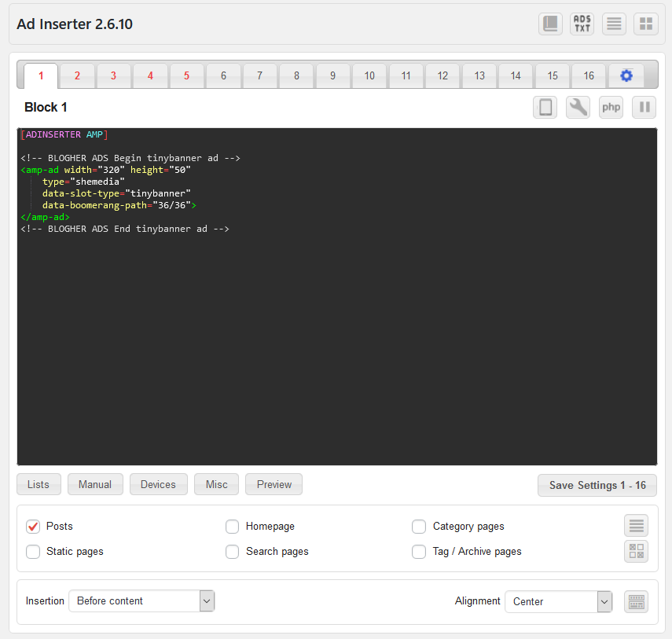Enable the Category pages checkbox
Screen dimensions: 672x639
click(x=419, y=527)
